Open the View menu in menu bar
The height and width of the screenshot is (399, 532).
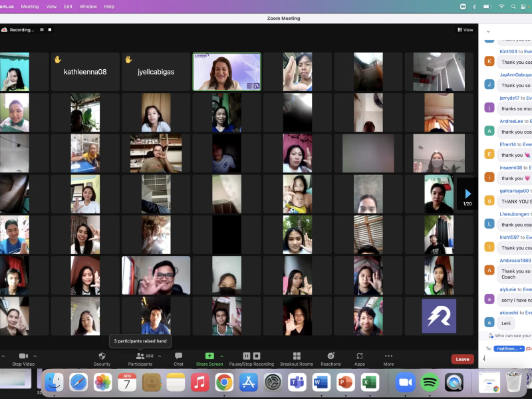(51, 7)
